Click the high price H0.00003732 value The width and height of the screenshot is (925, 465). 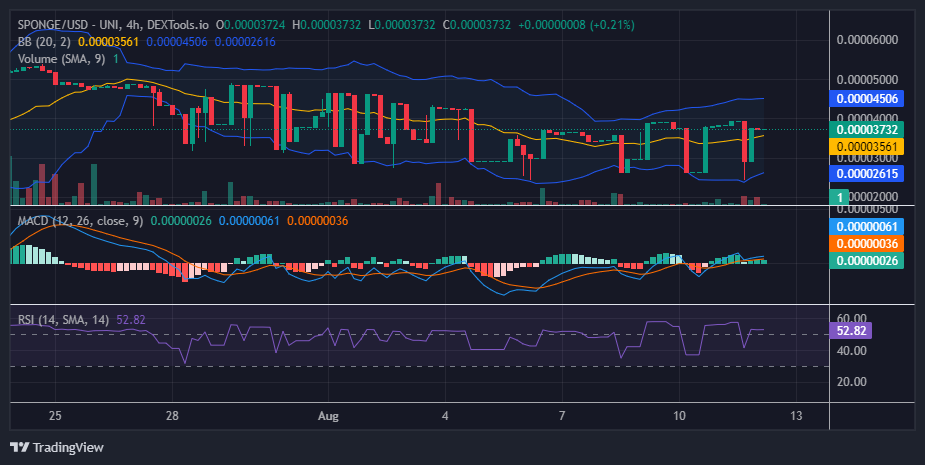point(326,25)
